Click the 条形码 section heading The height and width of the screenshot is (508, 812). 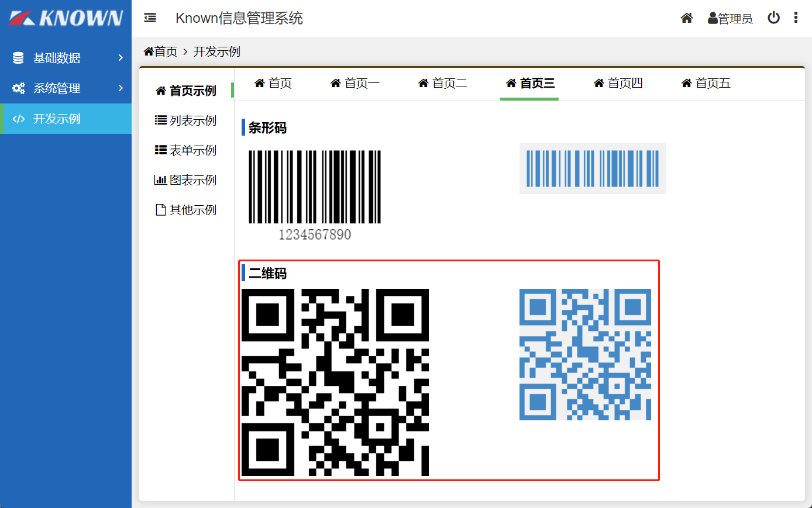[x=267, y=127]
